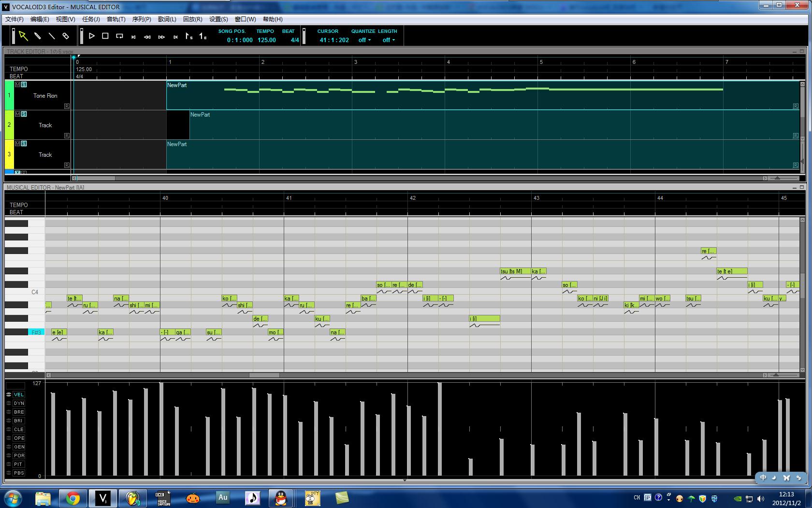The height and width of the screenshot is (508, 812).
Task: Open the 文件(F) menu
Action: click(x=14, y=19)
